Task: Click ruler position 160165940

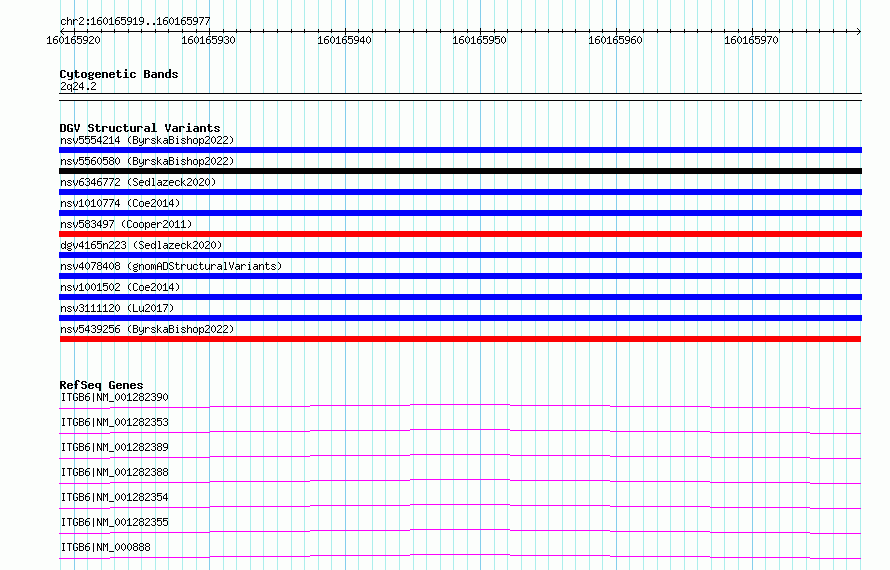Action: pos(345,40)
